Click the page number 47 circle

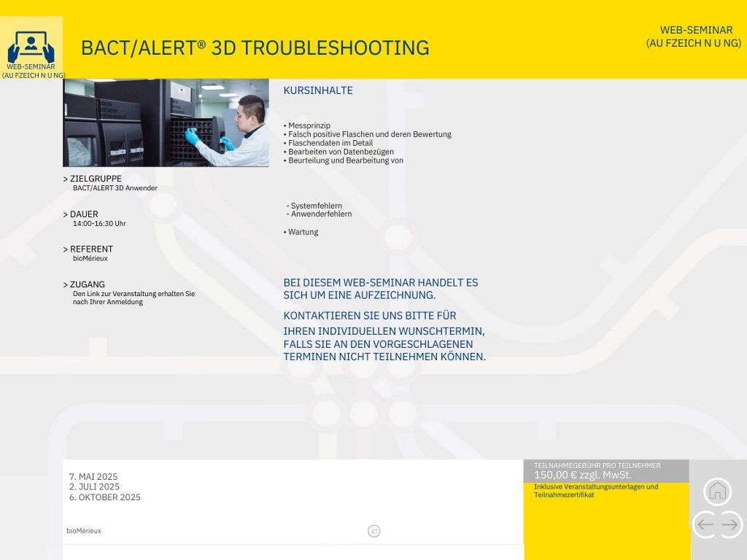[x=374, y=531]
